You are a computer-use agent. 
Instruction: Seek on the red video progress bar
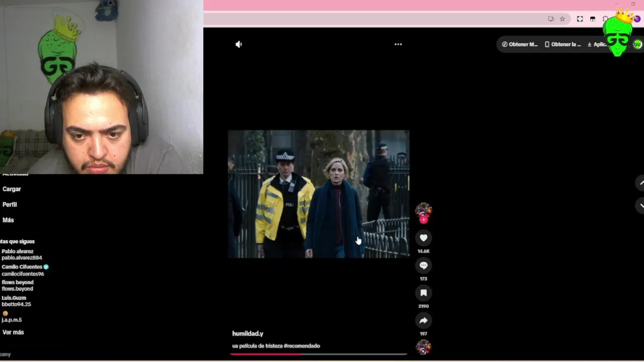(318, 354)
